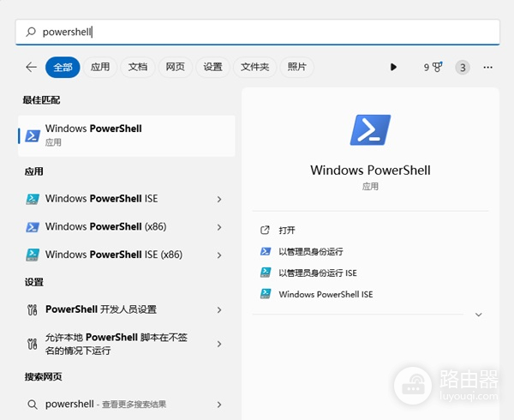Click the Windows PowerShell title in preview

point(370,171)
